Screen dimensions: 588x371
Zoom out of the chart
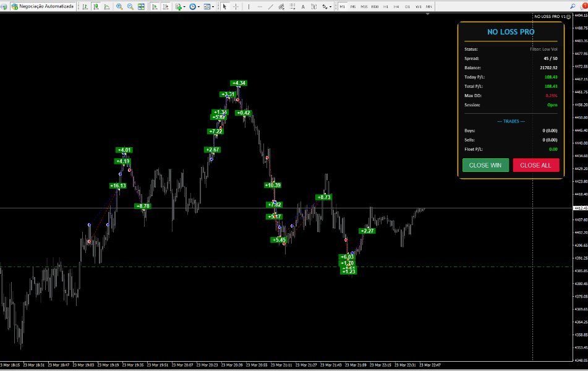130,6
